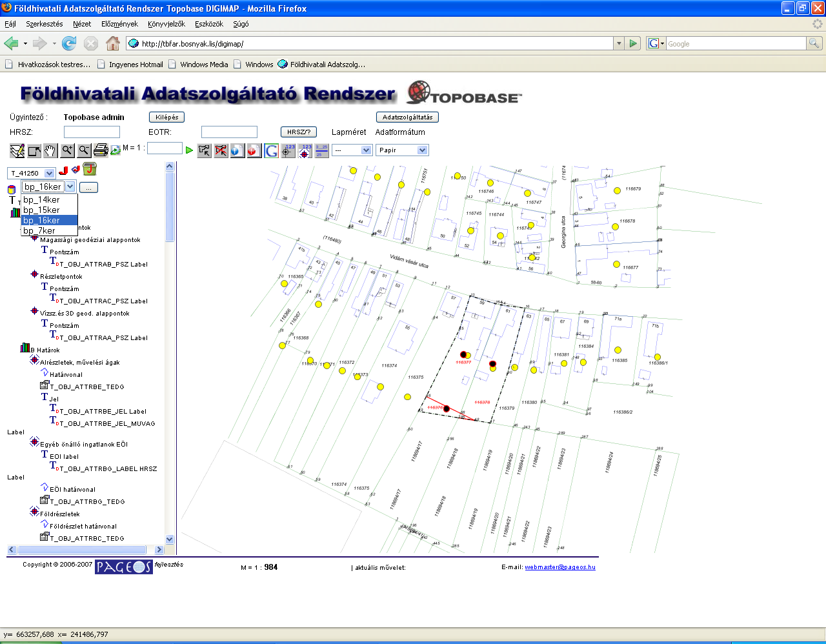Image resolution: width=826 pixels, height=644 pixels.
Task: Open the Szerkesztés menu
Action: tap(45, 24)
